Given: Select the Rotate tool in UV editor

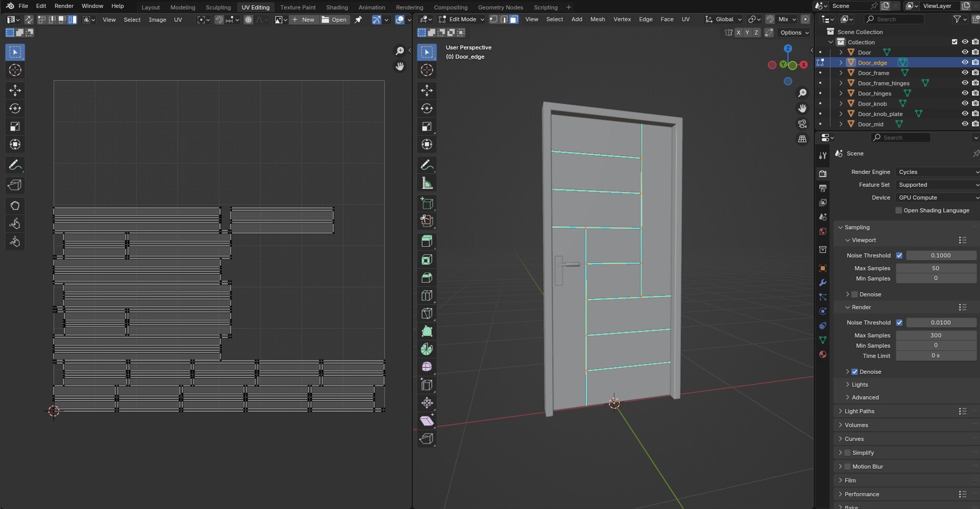Looking at the screenshot, I should coord(15,109).
